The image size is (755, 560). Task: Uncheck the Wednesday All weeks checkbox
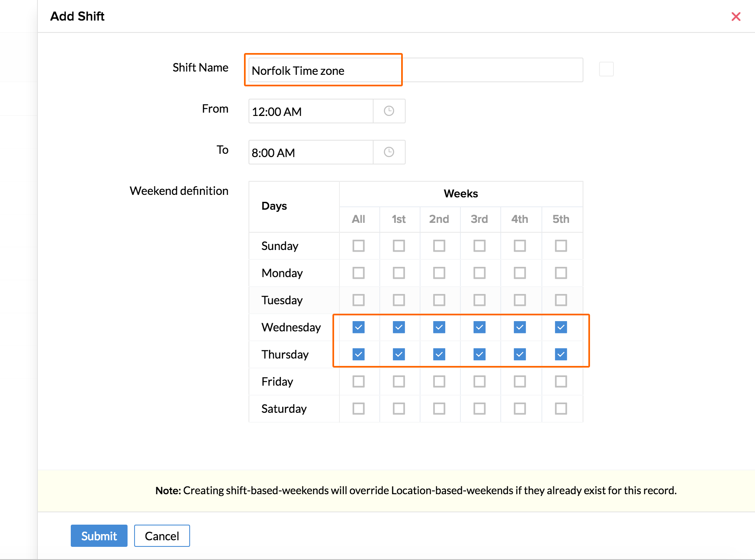[x=358, y=327]
